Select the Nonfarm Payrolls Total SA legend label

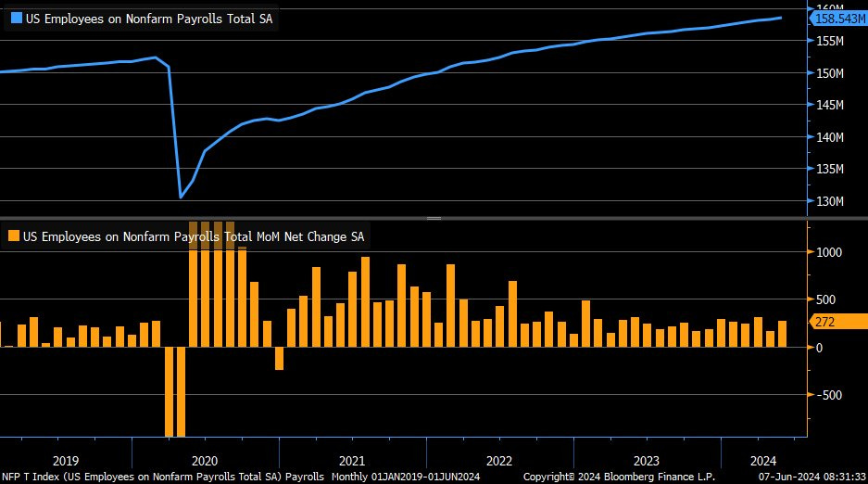tap(149, 18)
